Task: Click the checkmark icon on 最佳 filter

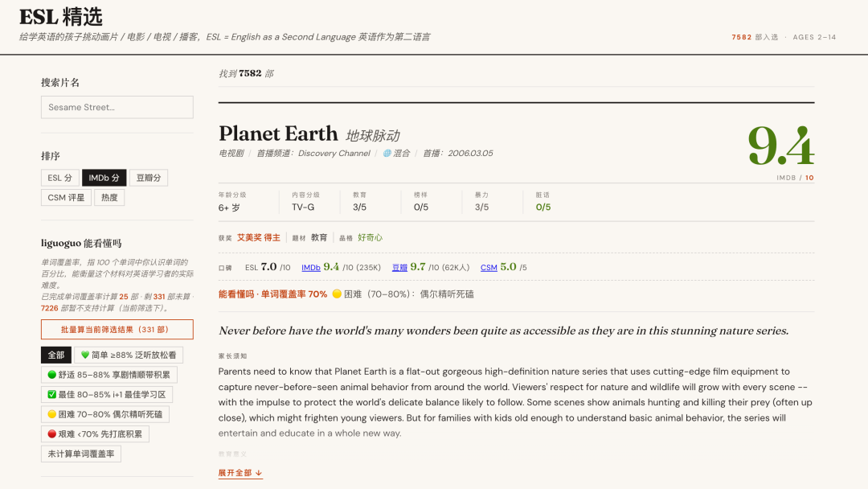Action: click(52, 395)
